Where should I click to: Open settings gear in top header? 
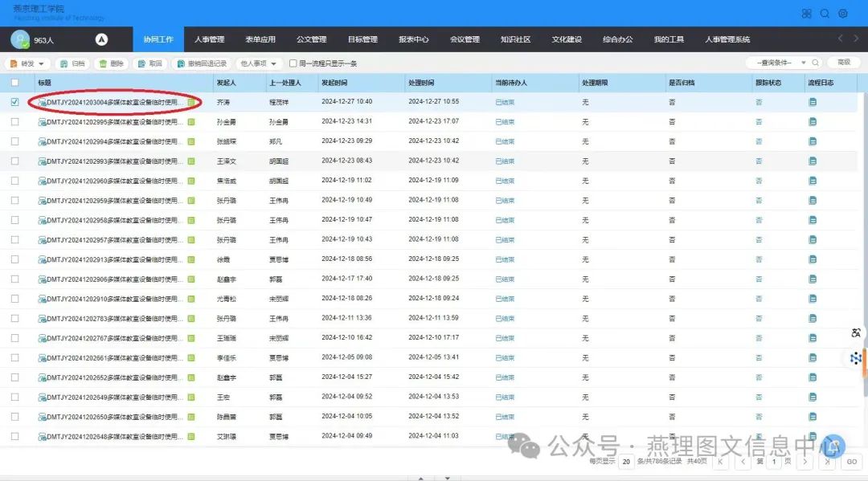843,14
